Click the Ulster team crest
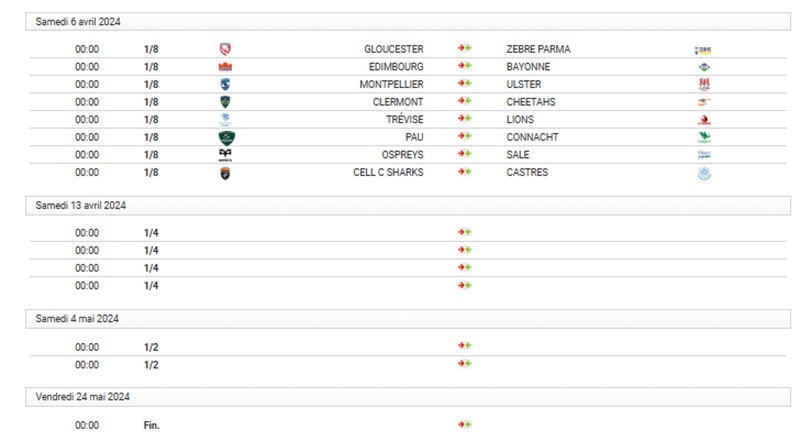Image resolution: width=811 pixels, height=441 pixels. click(x=703, y=84)
